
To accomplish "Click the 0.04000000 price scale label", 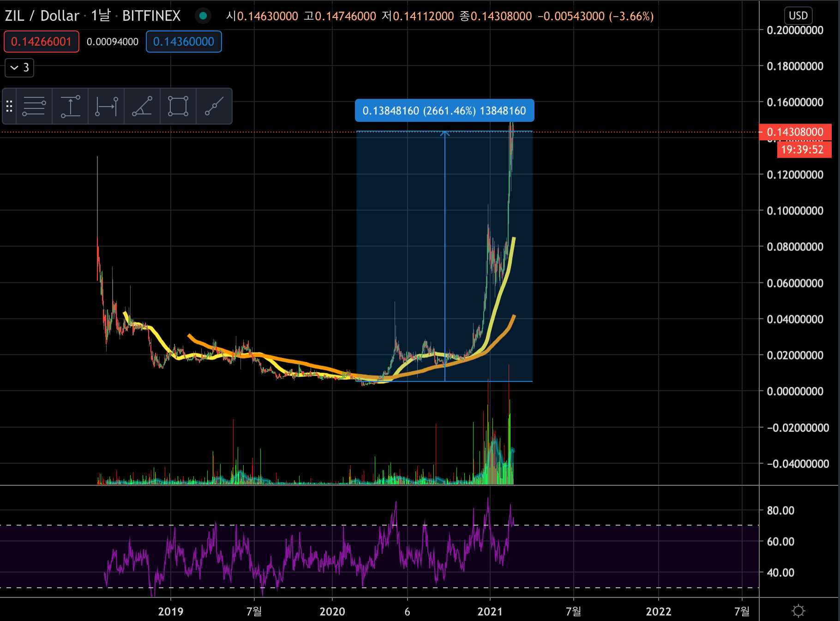I will click(x=795, y=319).
